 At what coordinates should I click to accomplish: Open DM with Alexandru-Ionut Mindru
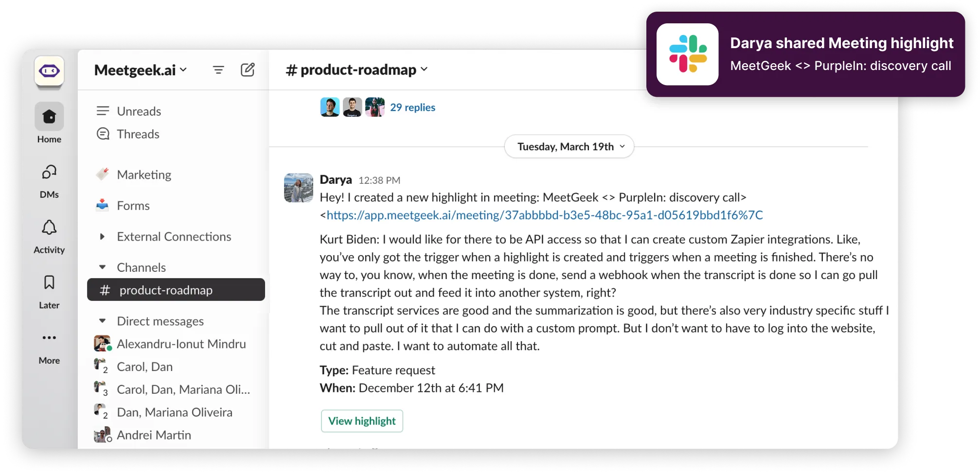181,344
